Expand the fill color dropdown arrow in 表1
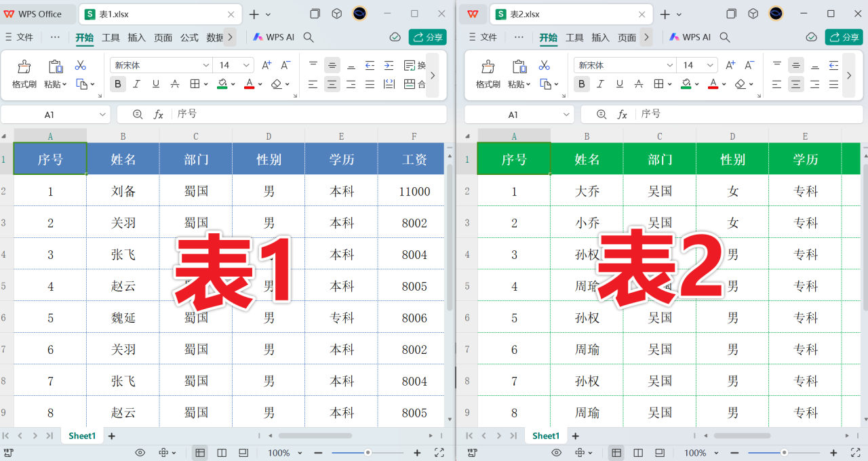 coord(233,85)
